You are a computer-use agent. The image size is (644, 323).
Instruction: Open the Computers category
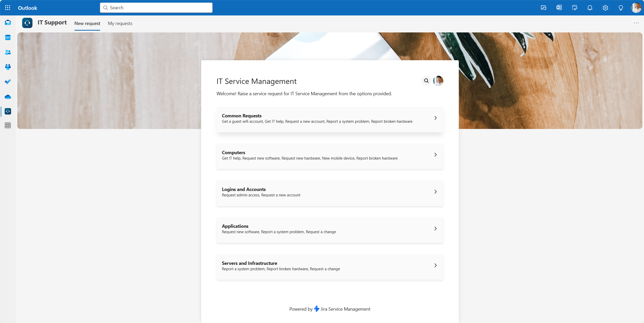[x=330, y=156]
